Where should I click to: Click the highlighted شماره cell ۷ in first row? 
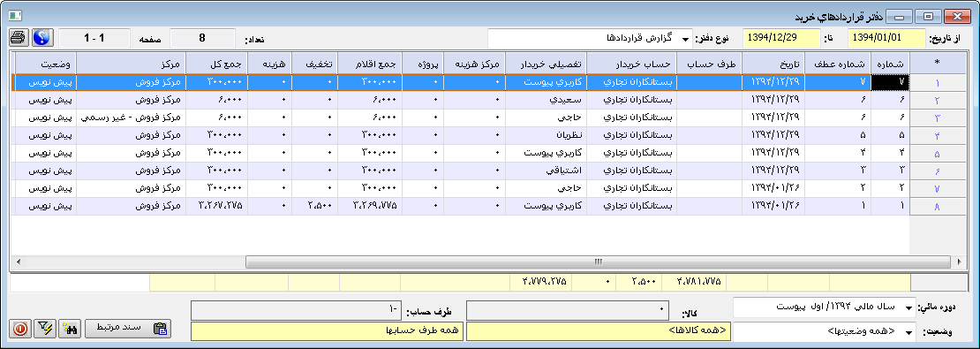click(x=890, y=83)
